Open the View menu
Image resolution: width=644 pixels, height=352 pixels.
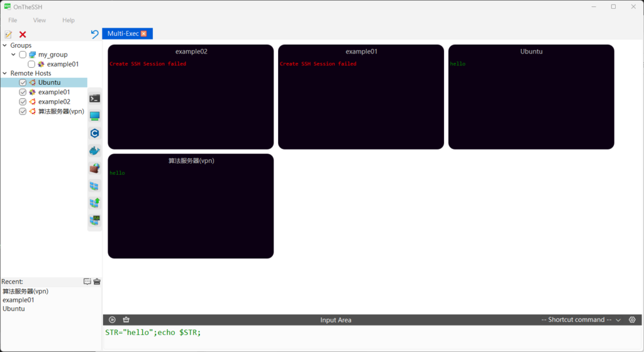[40, 21]
